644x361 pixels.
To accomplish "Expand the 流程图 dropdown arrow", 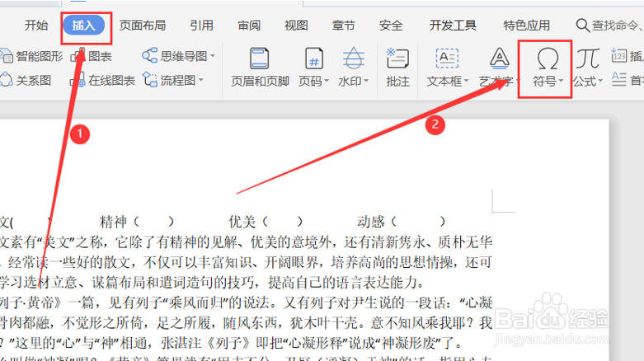I will (x=201, y=80).
